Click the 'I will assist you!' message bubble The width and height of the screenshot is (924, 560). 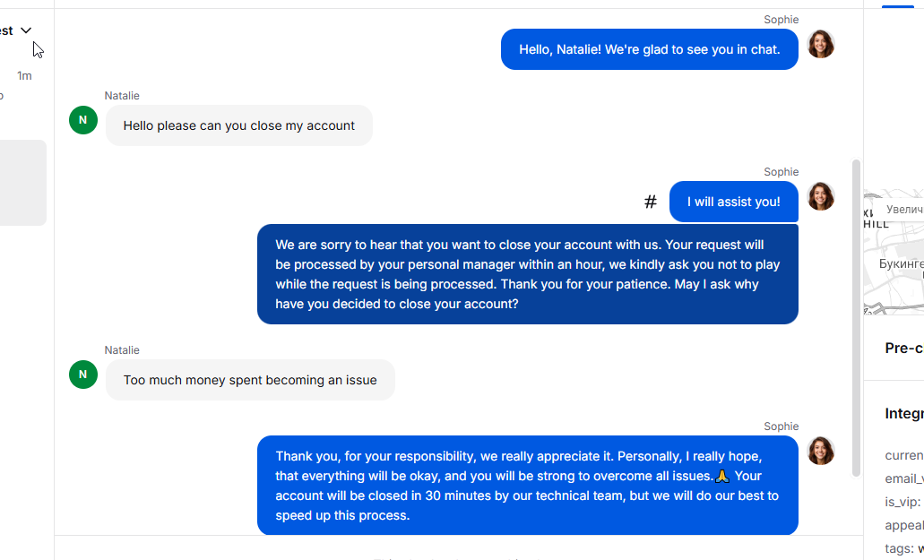point(734,202)
